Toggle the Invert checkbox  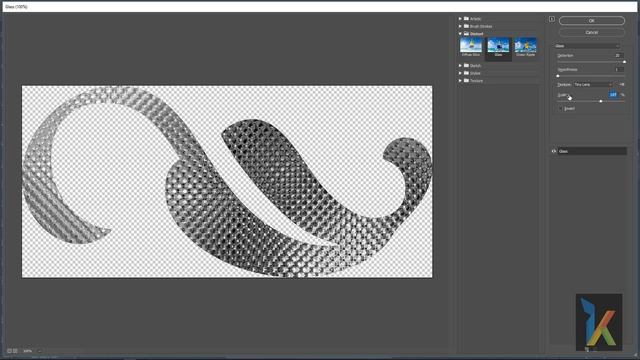[x=560, y=109]
